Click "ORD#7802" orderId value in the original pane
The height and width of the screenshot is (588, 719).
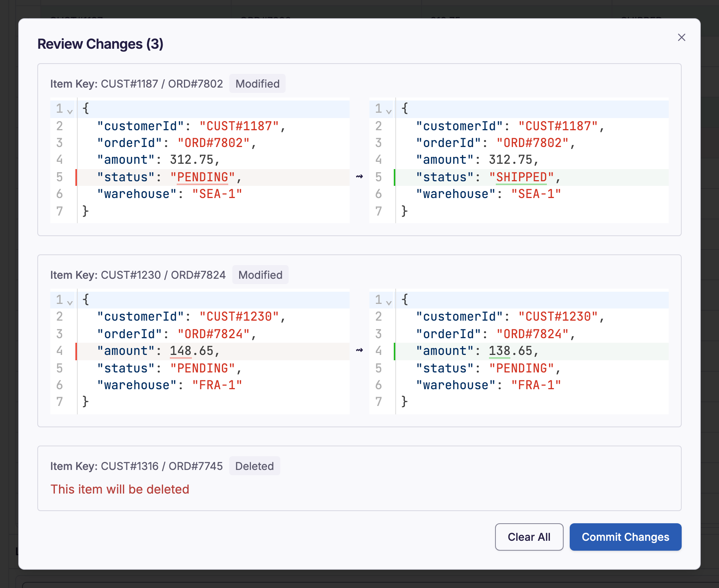coord(214,143)
